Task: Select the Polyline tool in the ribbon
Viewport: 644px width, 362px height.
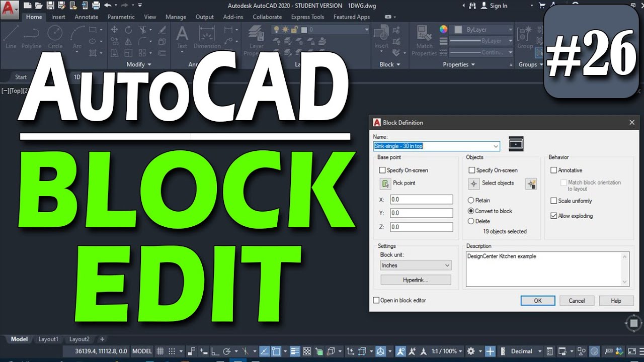Action: [x=31, y=37]
